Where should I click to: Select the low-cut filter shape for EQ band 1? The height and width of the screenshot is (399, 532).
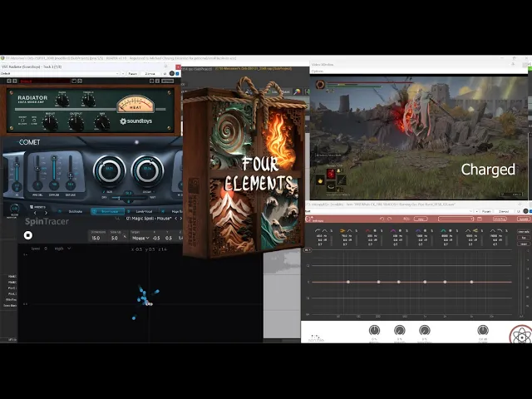[x=318, y=231]
